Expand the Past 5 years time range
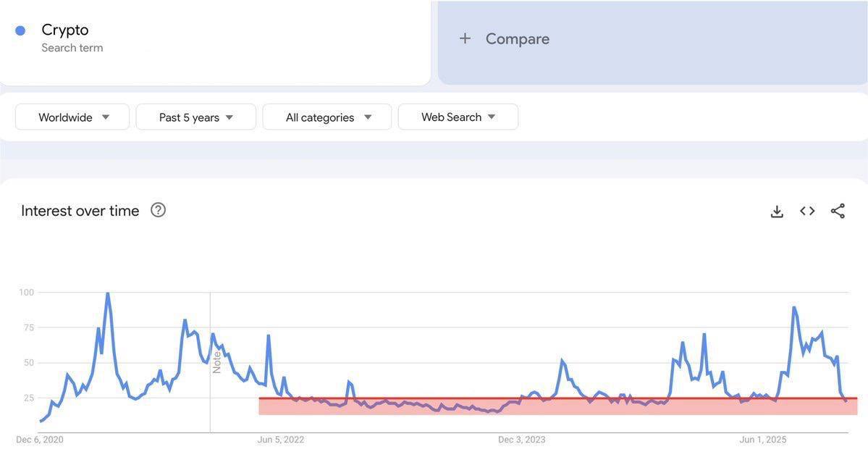 [x=195, y=117]
